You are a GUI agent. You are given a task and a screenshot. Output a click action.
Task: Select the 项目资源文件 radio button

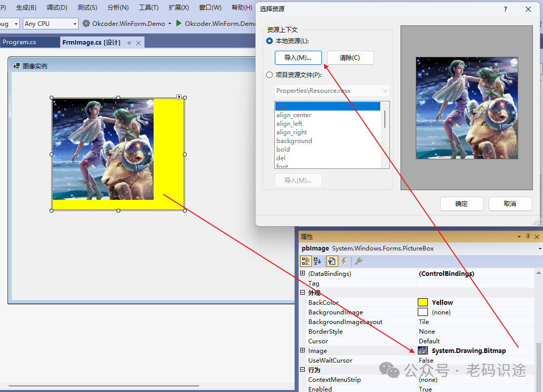(269, 75)
